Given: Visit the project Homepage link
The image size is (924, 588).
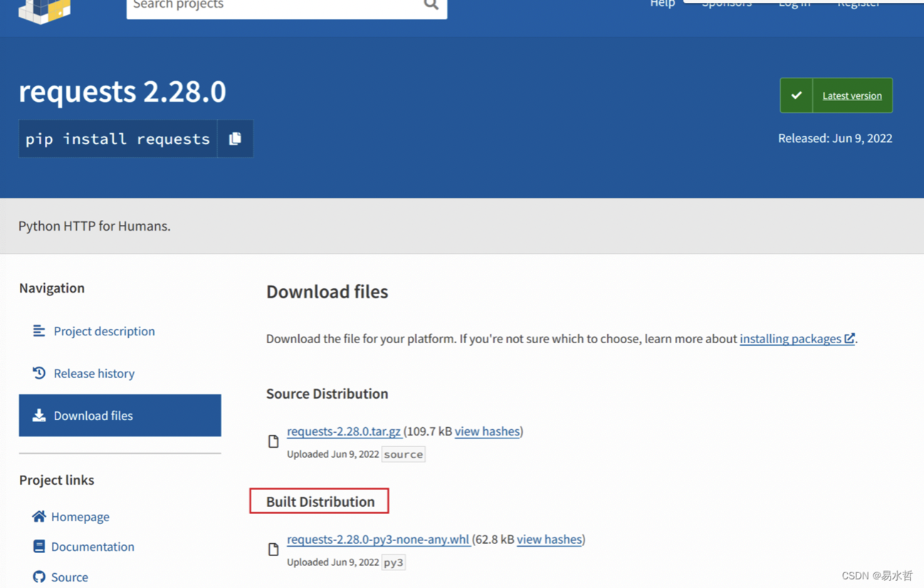Looking at the screenshot, I should pyautogui.click(x=80, y=517).
